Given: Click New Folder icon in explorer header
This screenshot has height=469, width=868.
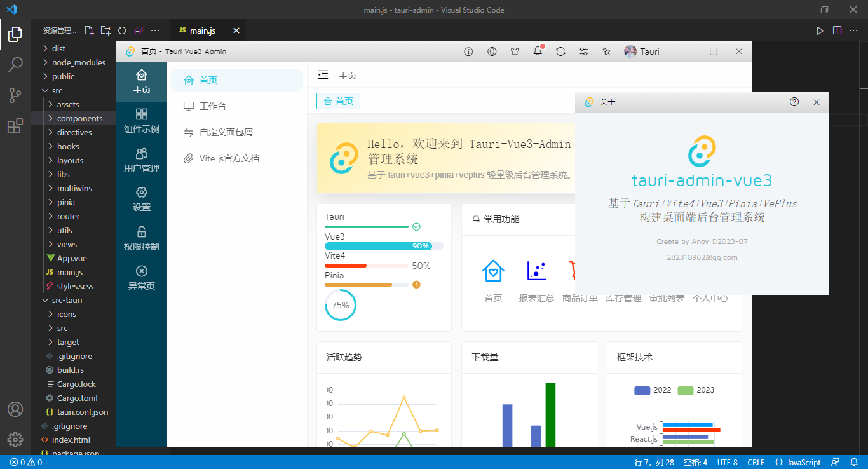Looking at the screenshot, I should [x=105, y=31].
